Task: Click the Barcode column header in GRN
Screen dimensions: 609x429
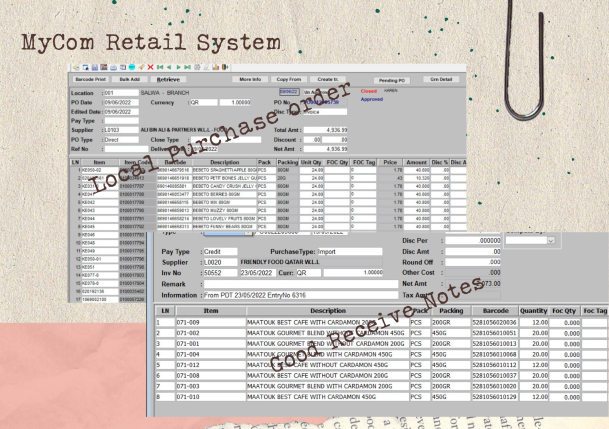Action: click(x=495, y=311)
